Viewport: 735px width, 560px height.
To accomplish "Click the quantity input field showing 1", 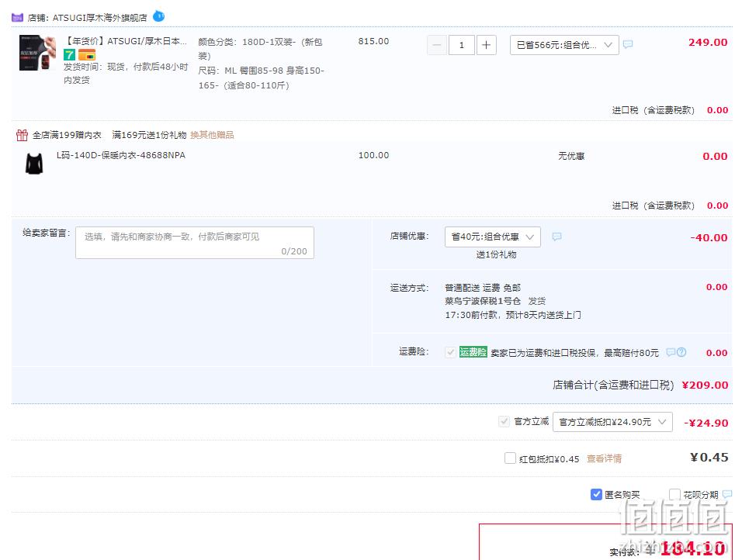I will 461,45.
